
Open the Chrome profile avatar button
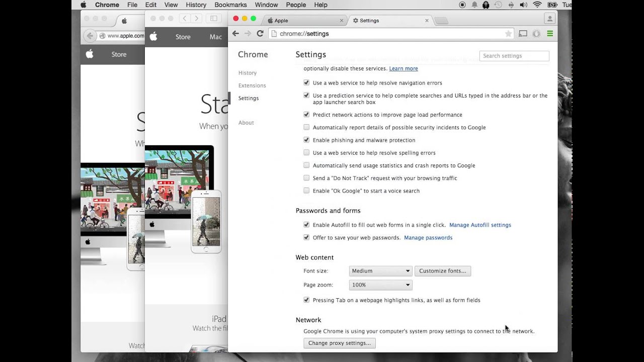point(550,19)
